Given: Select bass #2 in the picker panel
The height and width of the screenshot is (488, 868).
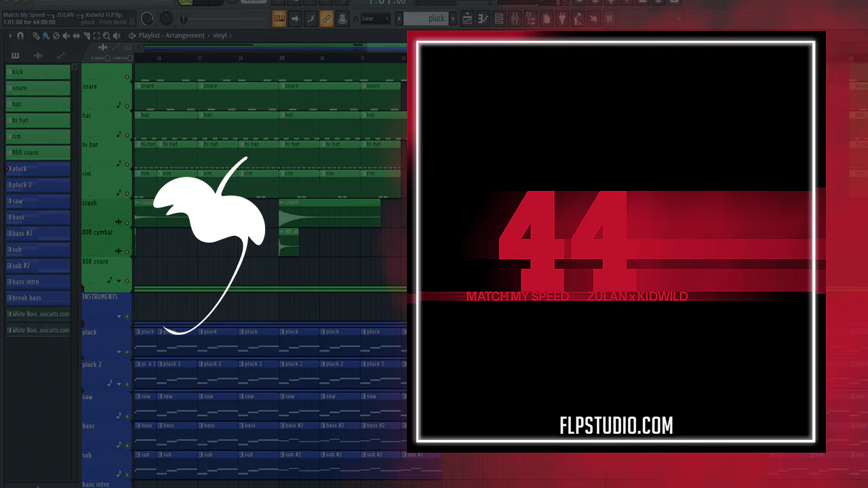Looking at the screenshot, I should [38, 233].
